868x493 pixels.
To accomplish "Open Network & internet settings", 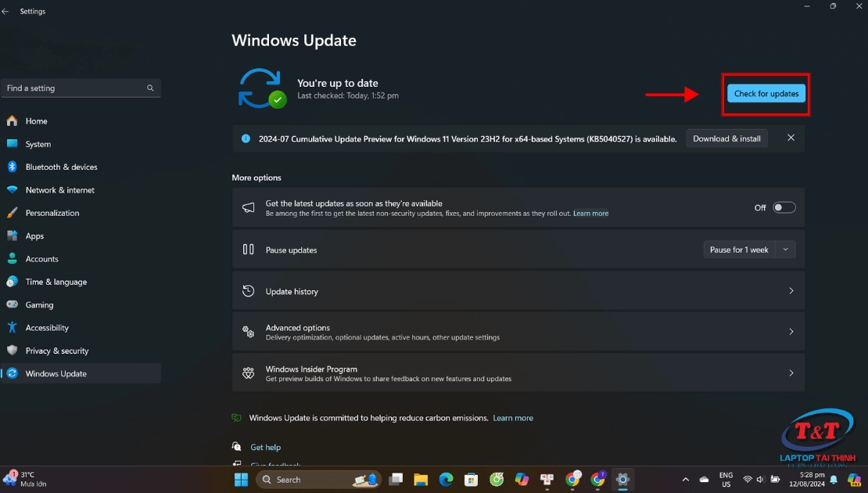I will pyautogui.click(x=81, y=190).
